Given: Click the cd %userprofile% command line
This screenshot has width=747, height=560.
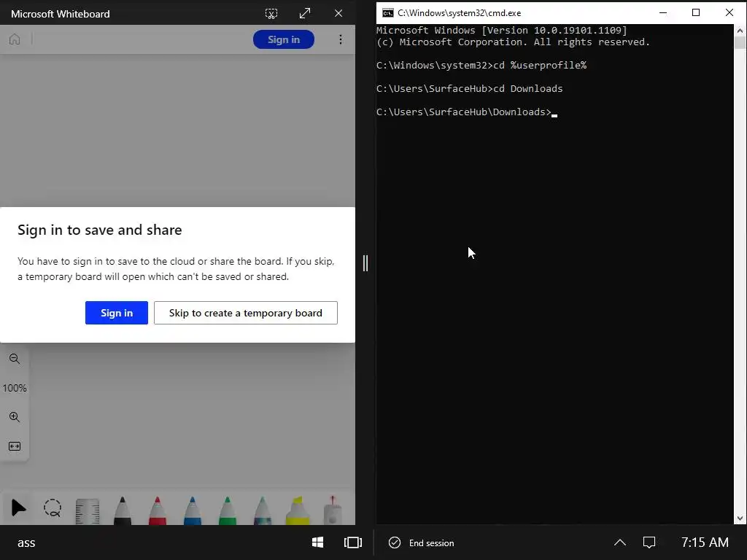Looking at the screenshot, I should point(481,65).
